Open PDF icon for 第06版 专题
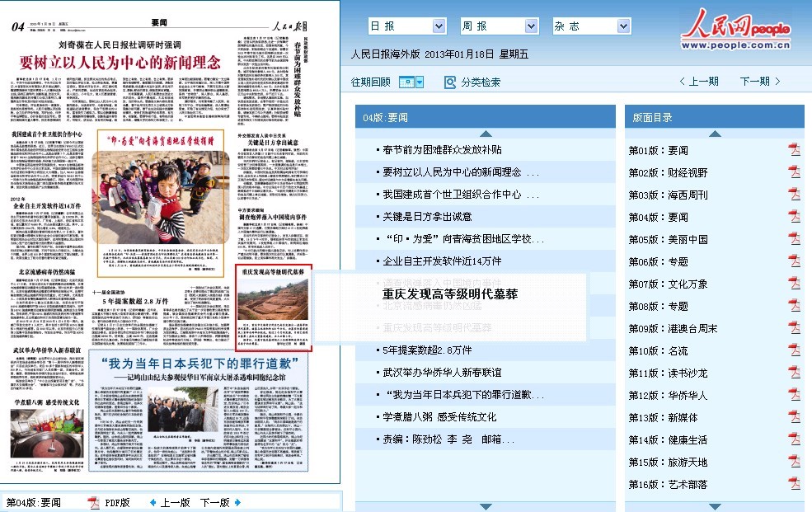The height and width of the screenshot is (512, 812). 794,261
